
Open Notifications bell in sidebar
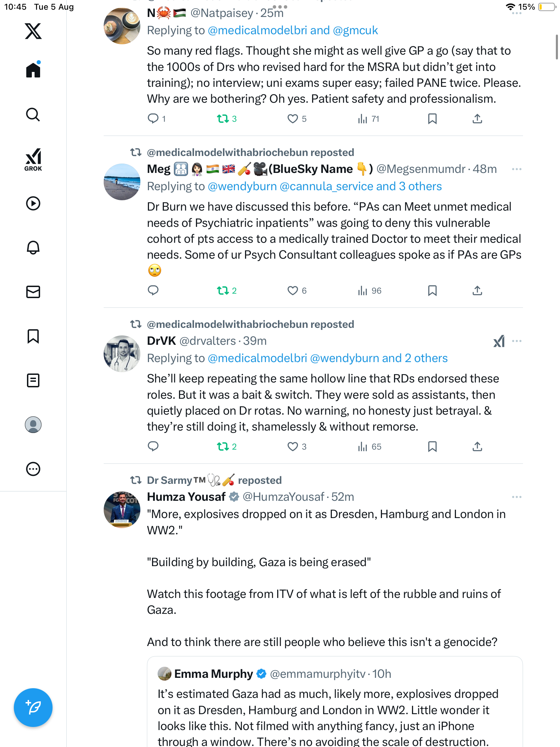33,247
